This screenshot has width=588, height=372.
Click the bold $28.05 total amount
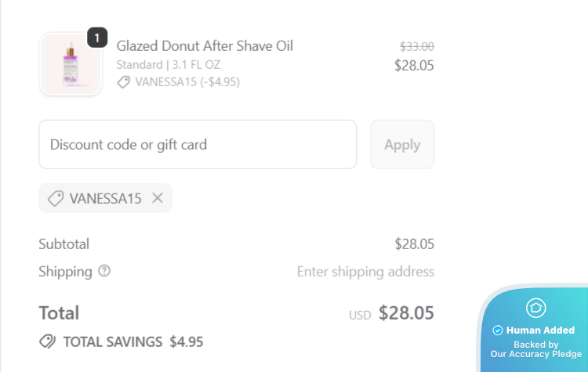[406, 313]
